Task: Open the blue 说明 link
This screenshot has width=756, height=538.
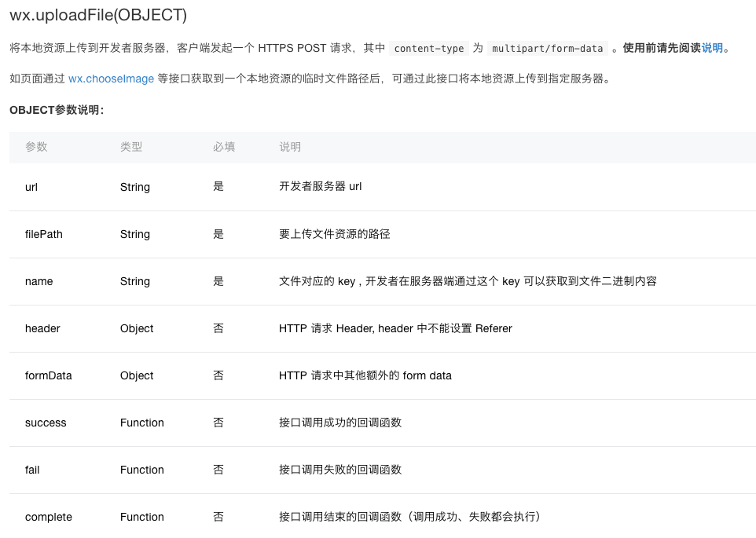Action: (x=712, y=48)
